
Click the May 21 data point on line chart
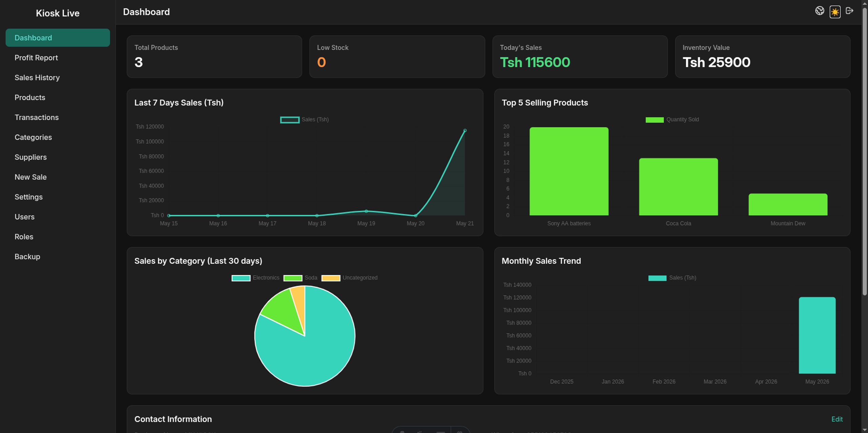(465, 131)
